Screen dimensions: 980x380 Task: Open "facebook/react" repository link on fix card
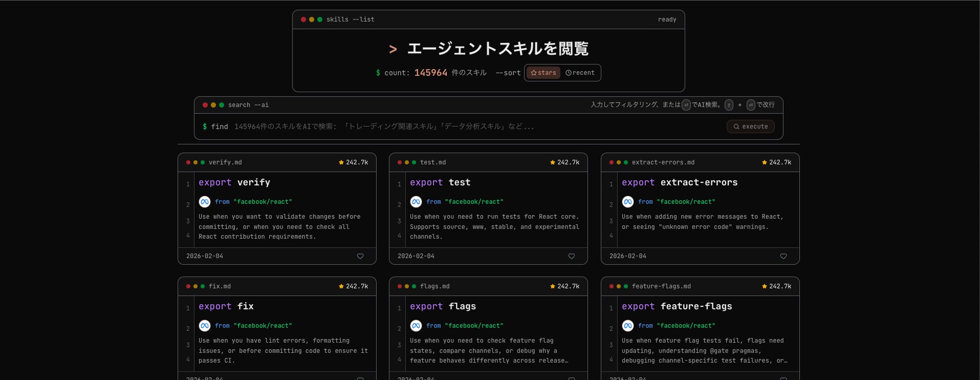[x=263, y=326]
